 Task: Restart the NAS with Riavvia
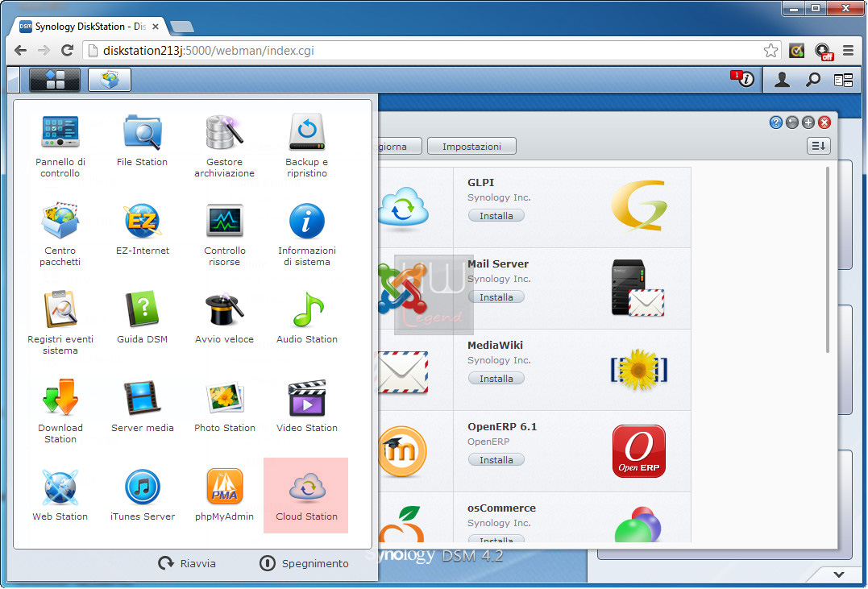coord(187,563)
